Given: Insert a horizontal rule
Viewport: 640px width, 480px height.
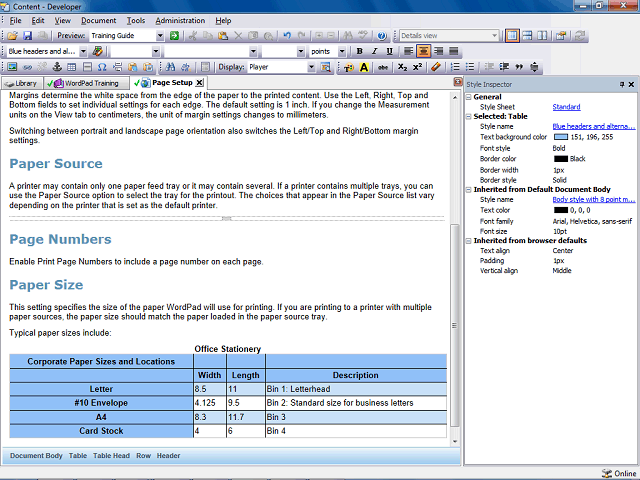Looking at the screenshot, I should coord(87,67).
